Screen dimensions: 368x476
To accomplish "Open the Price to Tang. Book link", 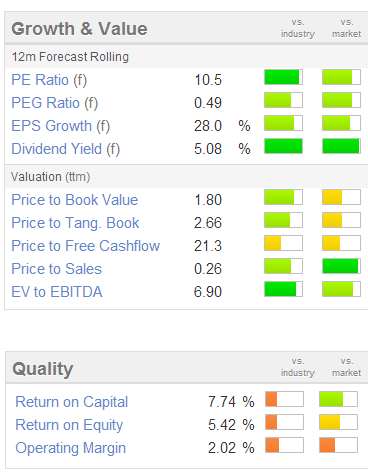I will click(75, 223).
